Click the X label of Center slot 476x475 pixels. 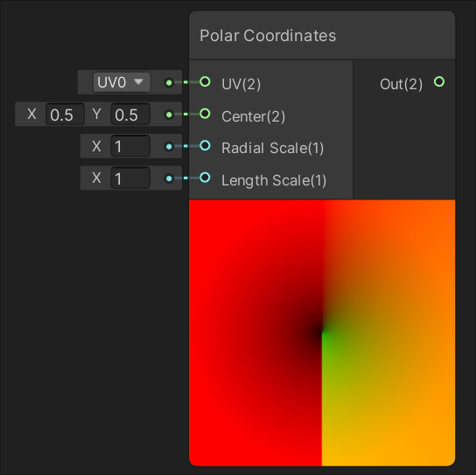click(31, 115)
